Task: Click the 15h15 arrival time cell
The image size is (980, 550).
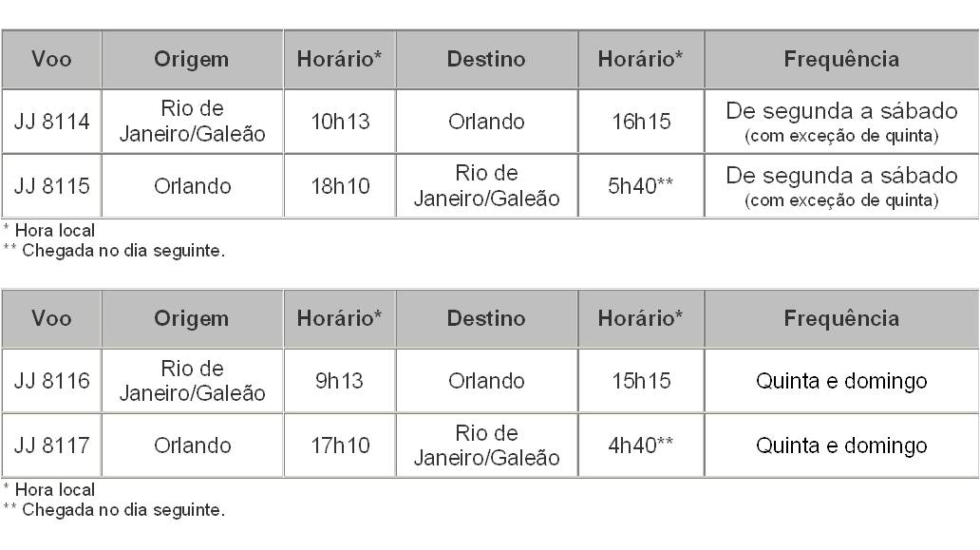Action: click(x=641, y=381)
